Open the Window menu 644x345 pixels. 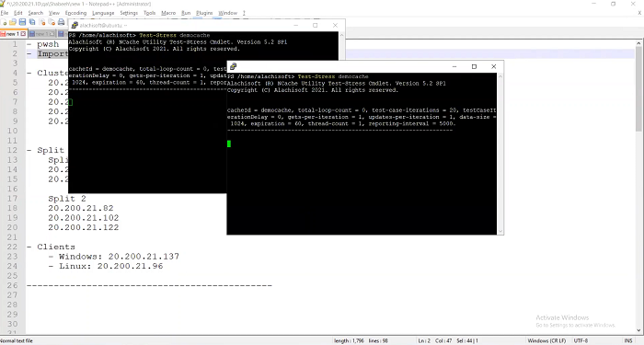[x=227, y=13]
